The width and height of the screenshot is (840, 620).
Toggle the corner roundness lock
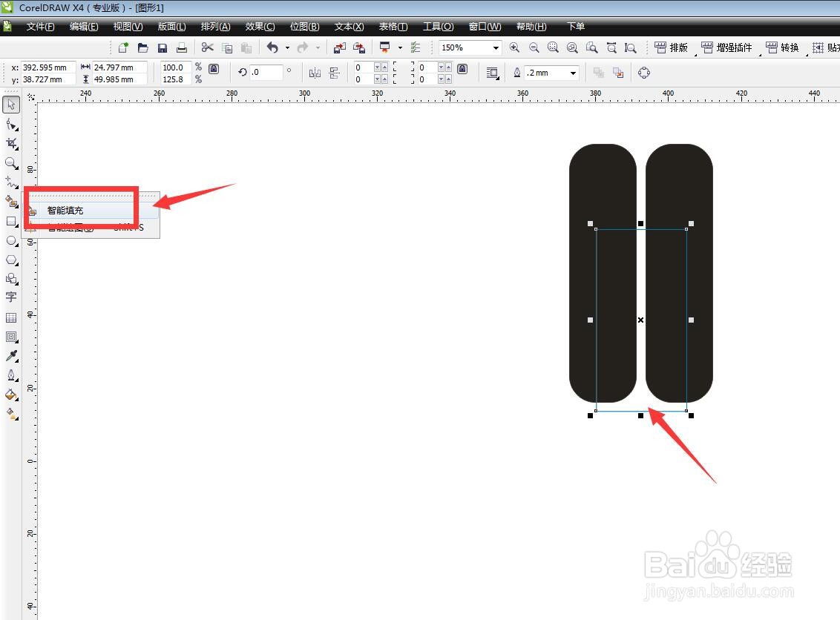click(462, 68)
